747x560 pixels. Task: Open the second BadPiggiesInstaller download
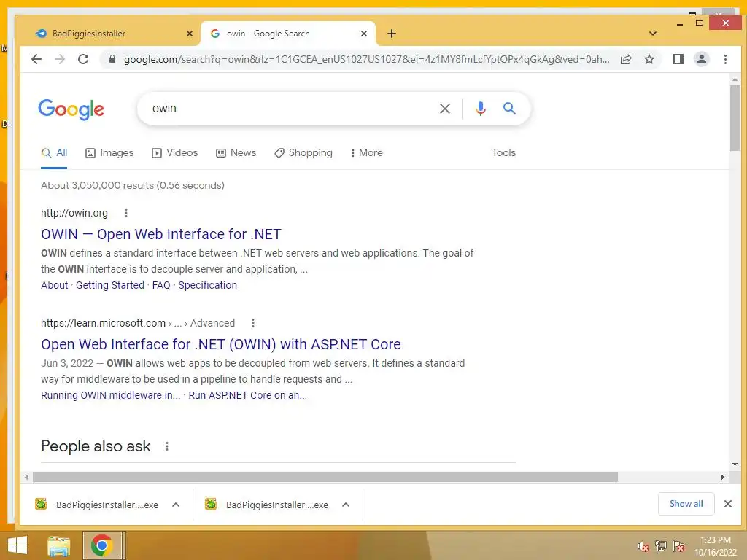[266, 505]
